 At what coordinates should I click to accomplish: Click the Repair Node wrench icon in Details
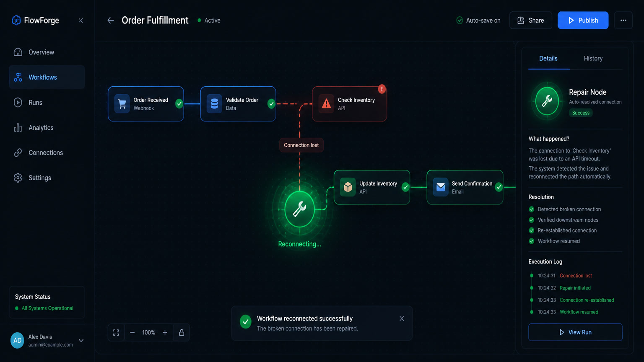[547, 101]
